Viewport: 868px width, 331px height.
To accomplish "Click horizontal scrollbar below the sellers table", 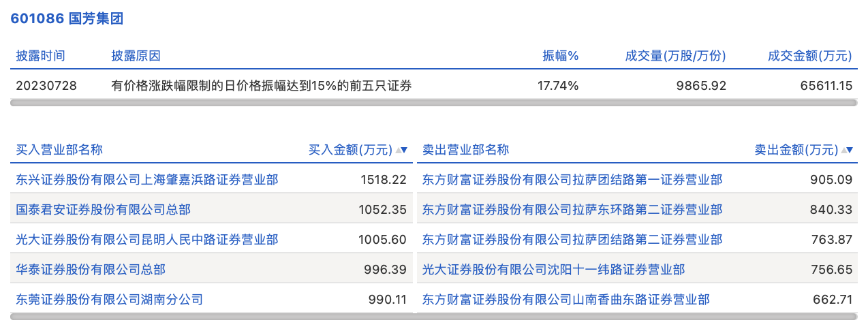I will (x=637, y=317).
